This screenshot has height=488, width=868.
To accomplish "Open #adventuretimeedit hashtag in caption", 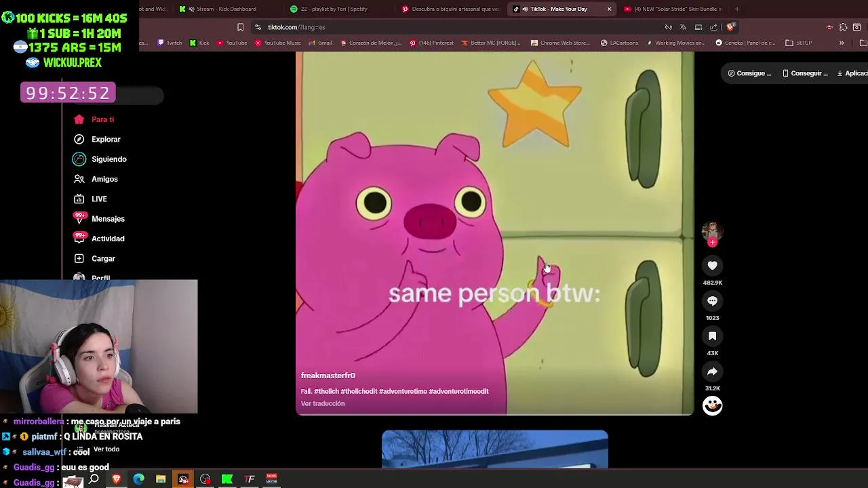I will [458, 391].
